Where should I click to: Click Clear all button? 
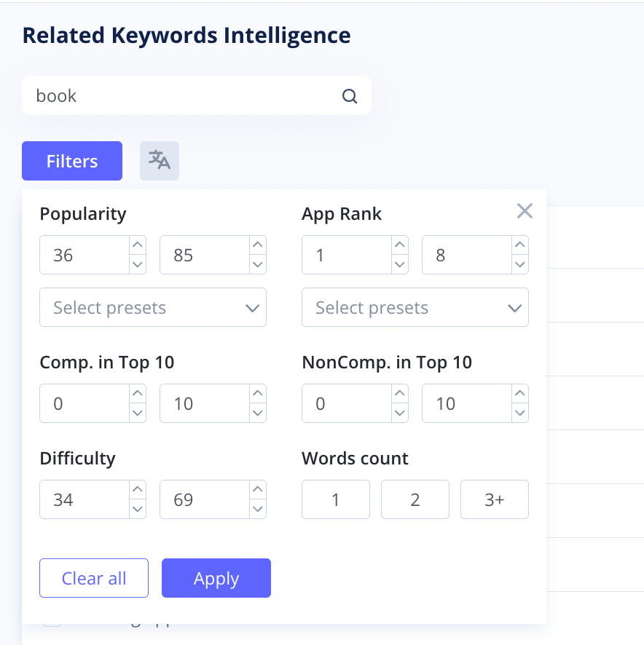[x=94, y=578]
